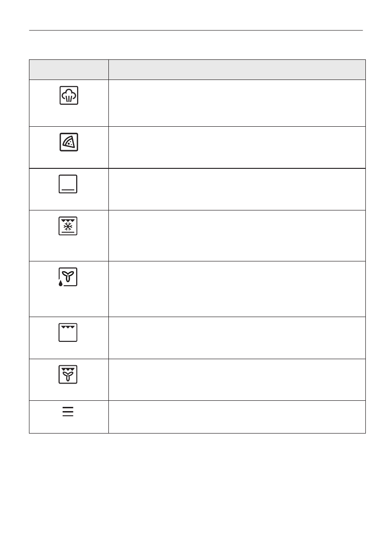Select the moist fan baking droplet icon

[x=68, y=277]
